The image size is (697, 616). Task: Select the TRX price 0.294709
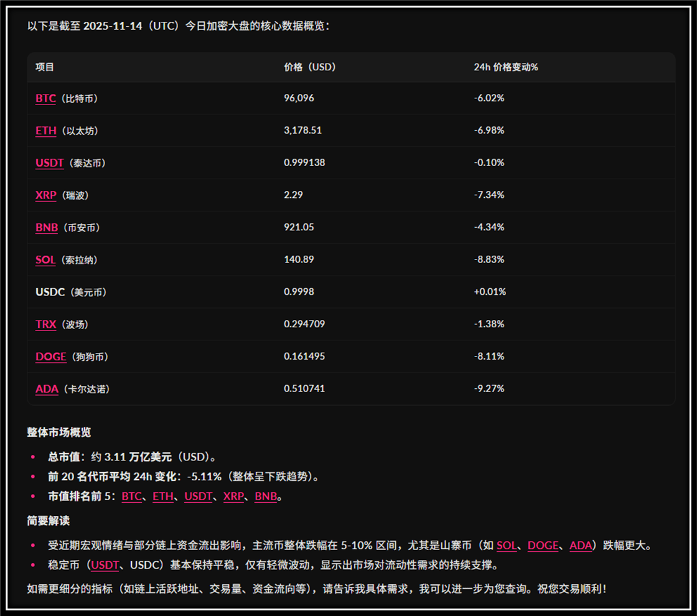pyautogui.click(x=304, y=324)
